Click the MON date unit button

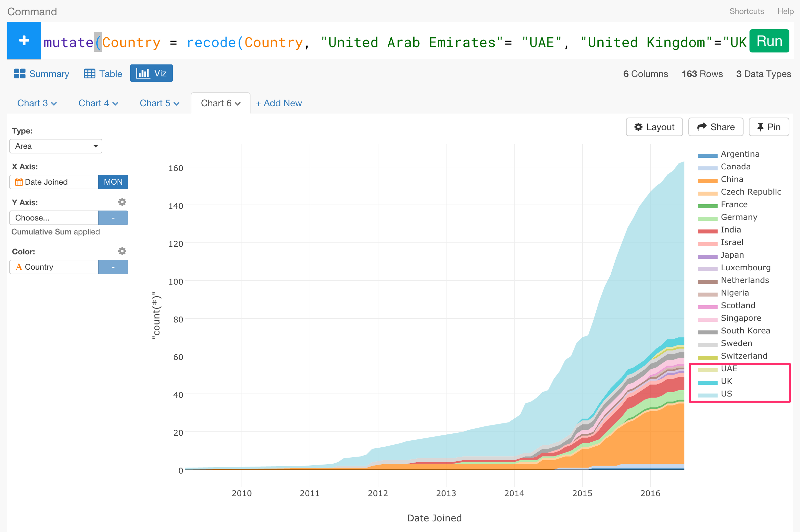[x=113, y=182]
